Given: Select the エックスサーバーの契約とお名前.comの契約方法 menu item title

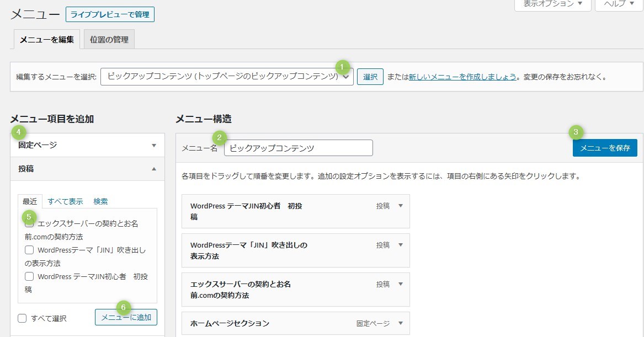Looking at the screenshot, I should coord(241,290).
